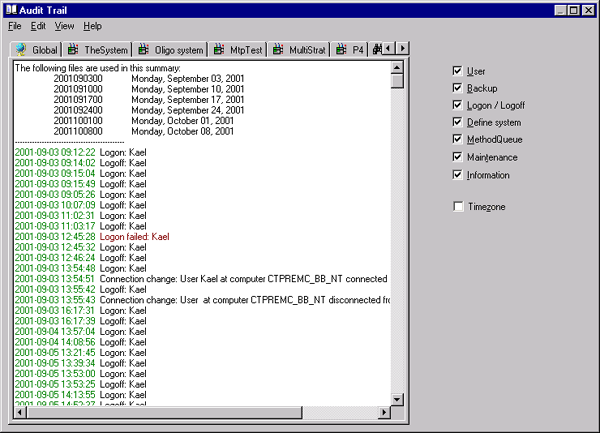
Task: Open the File menu
Action: point(15,25)
